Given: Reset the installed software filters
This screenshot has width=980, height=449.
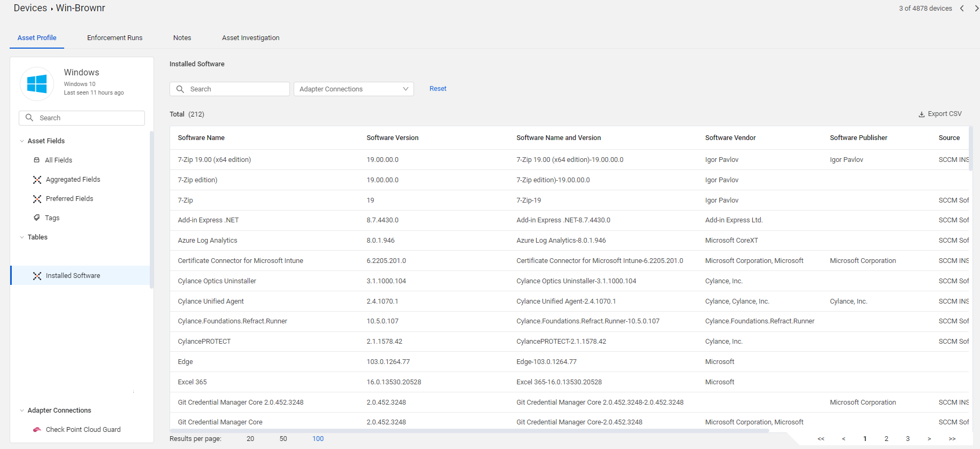Looking at the screenshot, I should coord(438,89).
